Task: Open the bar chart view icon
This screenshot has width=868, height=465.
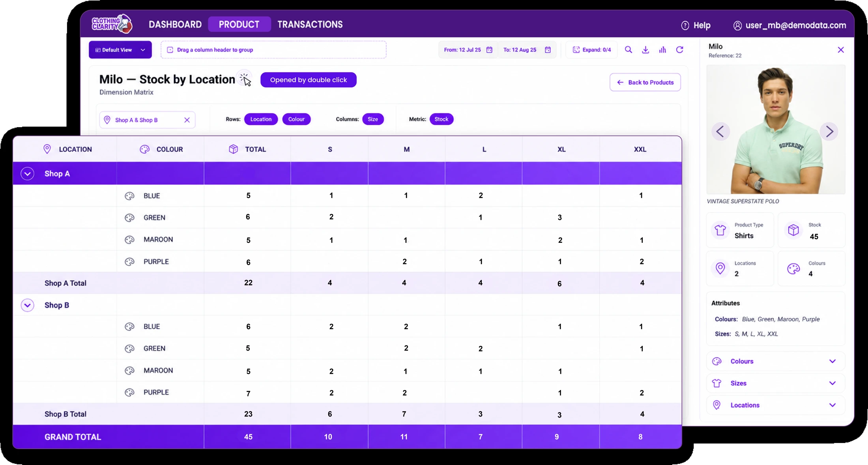Action: click(662, 50)
